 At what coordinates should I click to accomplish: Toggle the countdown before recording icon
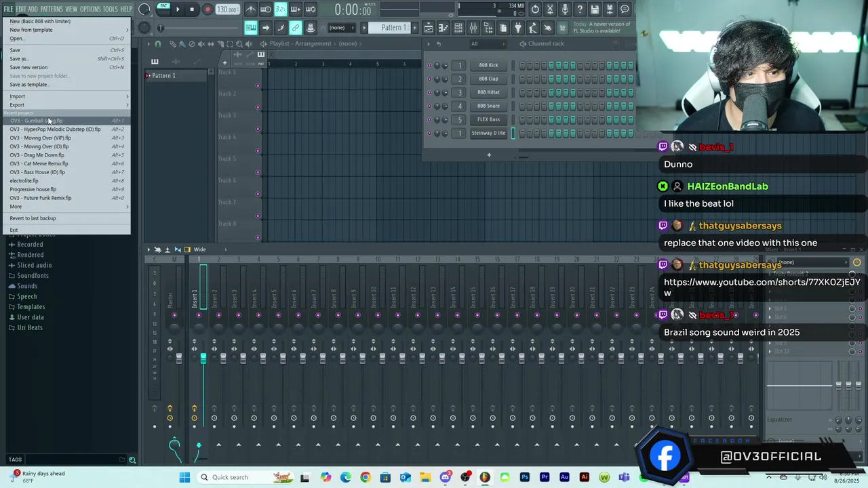click(x=281, y=9)
